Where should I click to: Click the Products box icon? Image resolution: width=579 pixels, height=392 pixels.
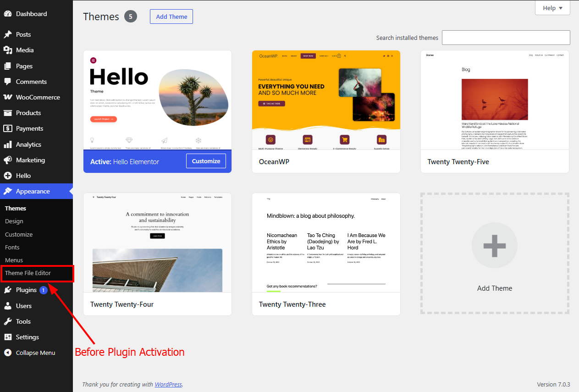point(8,113)
